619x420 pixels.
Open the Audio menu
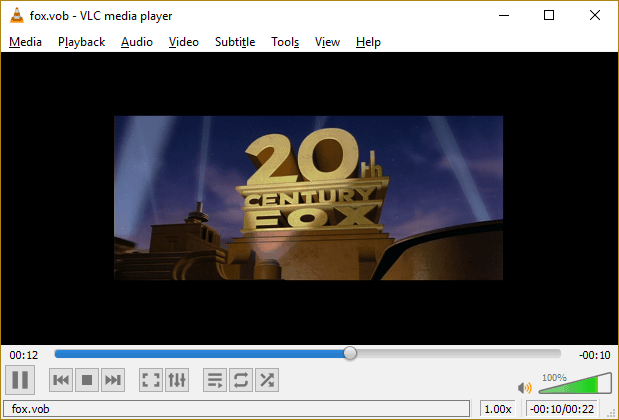point(137,42)
